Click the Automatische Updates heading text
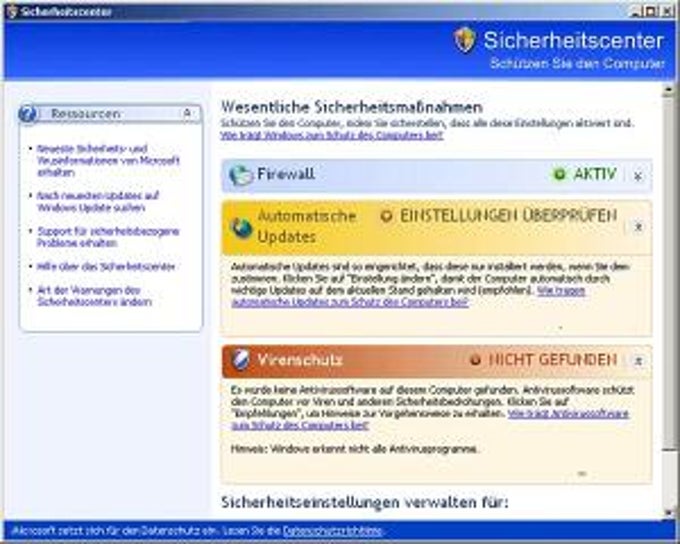The image size is (680, 544). [x=307, y=226]
